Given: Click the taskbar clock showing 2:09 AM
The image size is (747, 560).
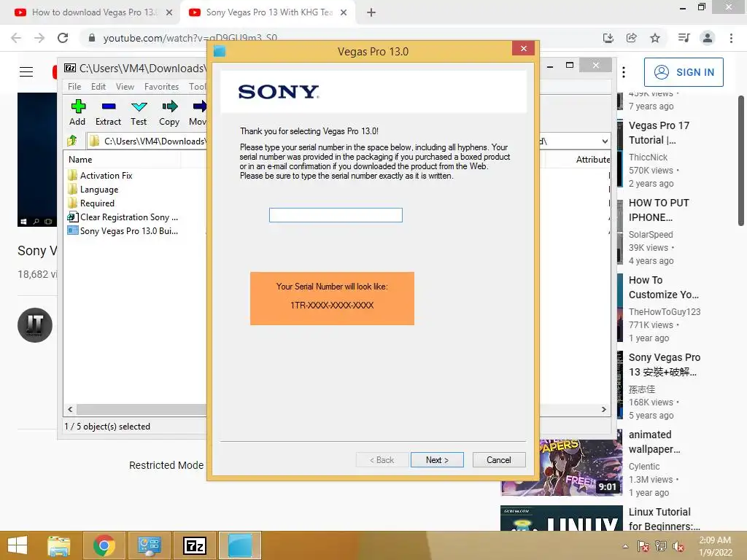Looking at the screenshot, I should pyautogui.click(x=715, y=546).
